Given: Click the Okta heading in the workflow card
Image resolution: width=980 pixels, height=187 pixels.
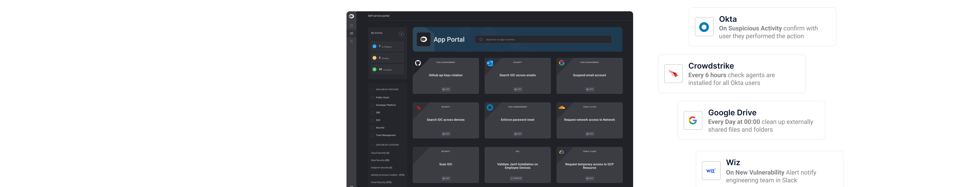Looking at the screenshot, I should tap(728, 19).
